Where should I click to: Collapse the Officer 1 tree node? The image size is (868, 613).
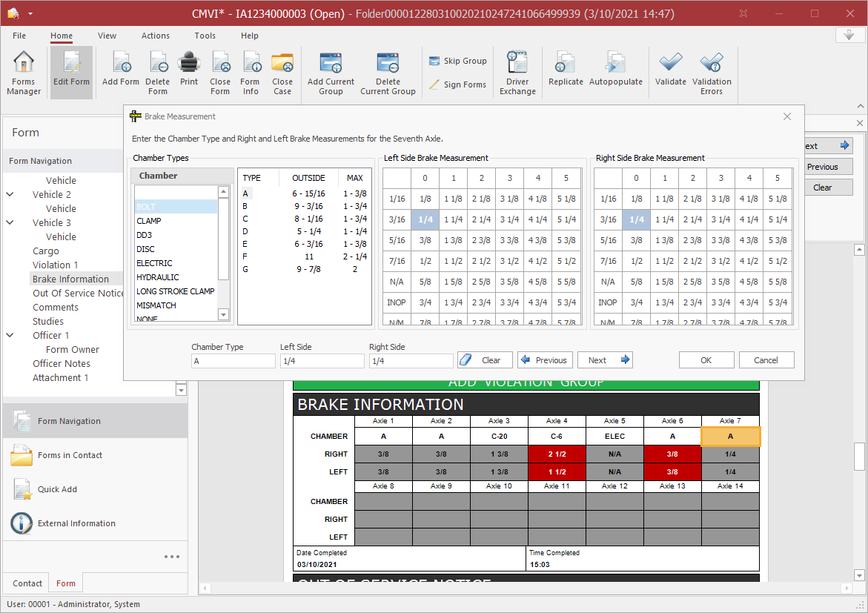click(x=10, y=336)
